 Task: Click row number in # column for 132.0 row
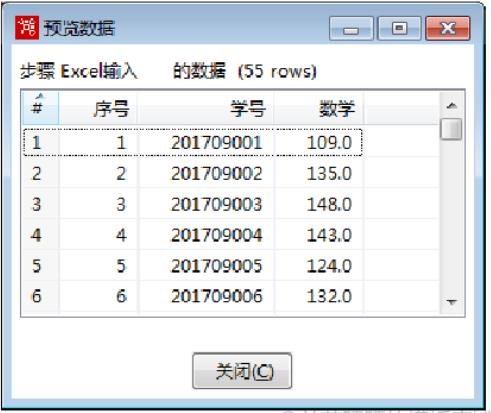pyautogui.click(x=41, y=296)
